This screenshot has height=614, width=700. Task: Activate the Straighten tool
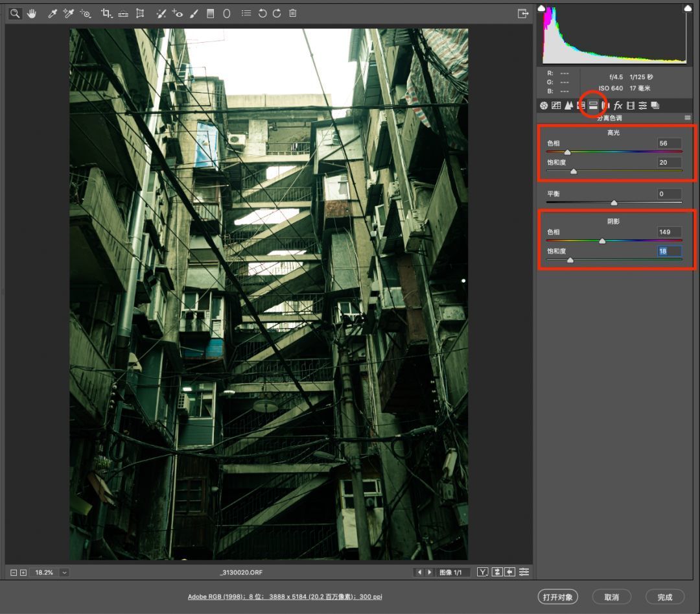123,14
